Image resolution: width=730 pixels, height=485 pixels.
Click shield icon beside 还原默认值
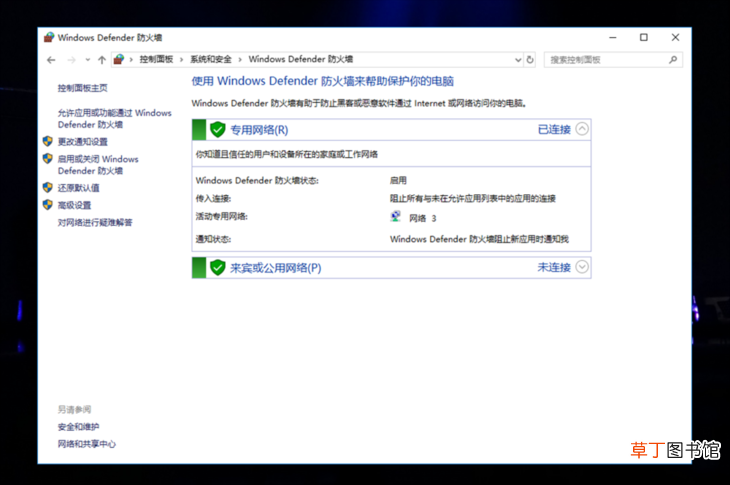tap(47, 187)
